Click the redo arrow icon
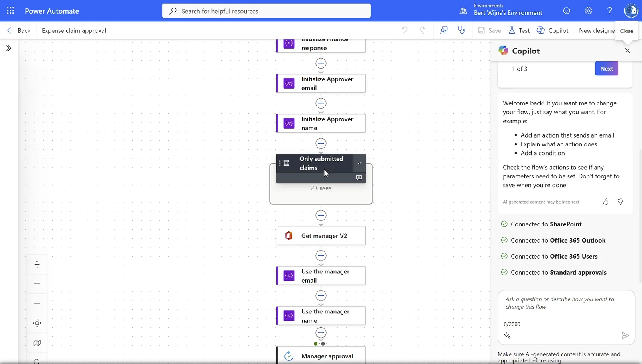Screen dimensions: 642x364 pos(422,30)
